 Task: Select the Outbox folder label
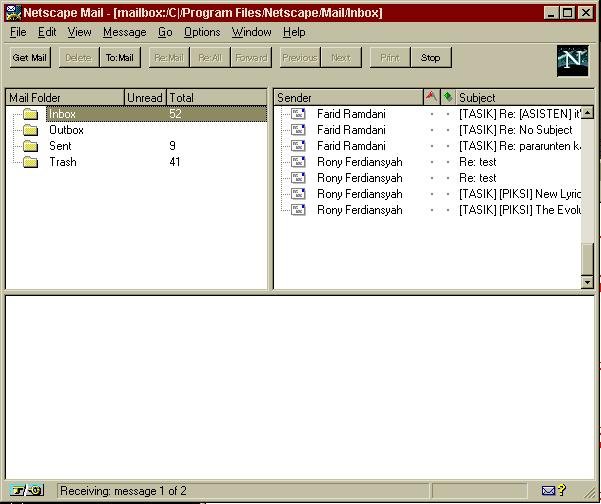[66, 130]
